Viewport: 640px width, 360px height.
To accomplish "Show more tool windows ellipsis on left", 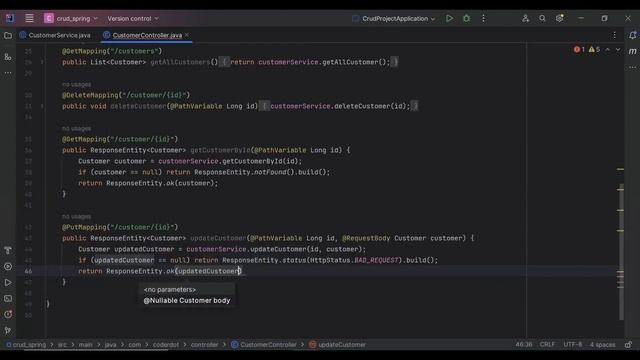I will (x=8, y=73).
